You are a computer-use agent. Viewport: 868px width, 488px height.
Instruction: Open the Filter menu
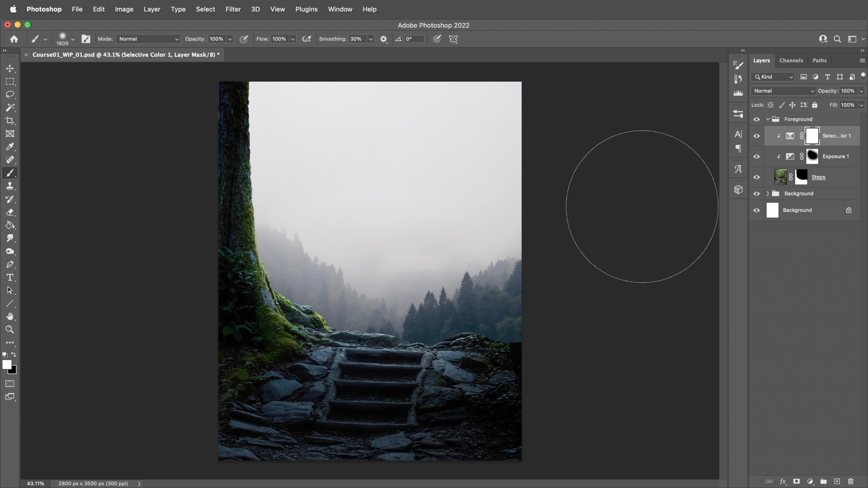(233, 9)
